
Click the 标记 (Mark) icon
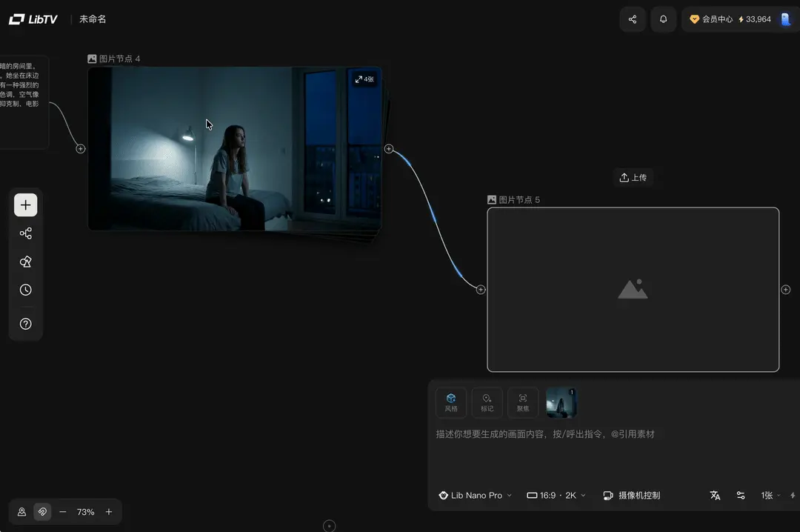coord(487,402)
